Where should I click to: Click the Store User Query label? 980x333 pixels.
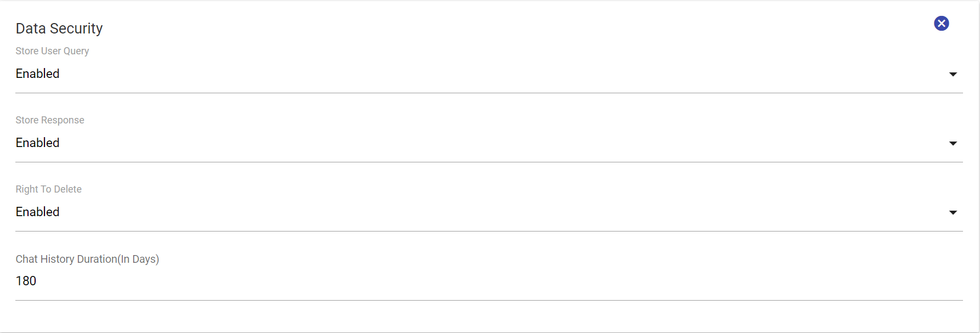(52, 51)
